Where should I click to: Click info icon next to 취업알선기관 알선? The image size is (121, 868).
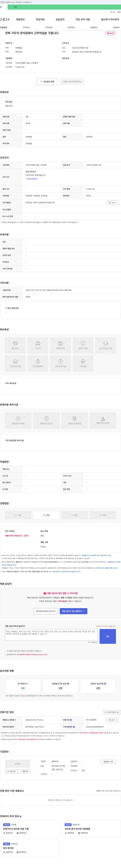(68, 683)
